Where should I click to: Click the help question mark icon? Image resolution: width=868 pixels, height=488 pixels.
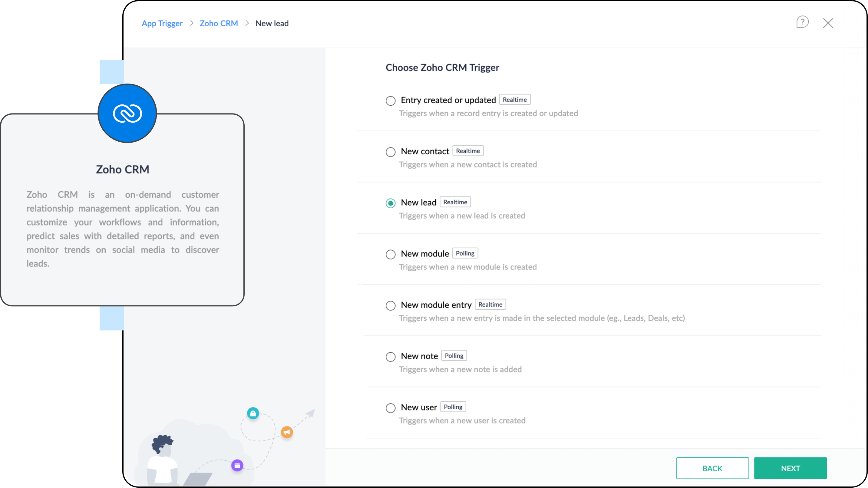[802, 22]
